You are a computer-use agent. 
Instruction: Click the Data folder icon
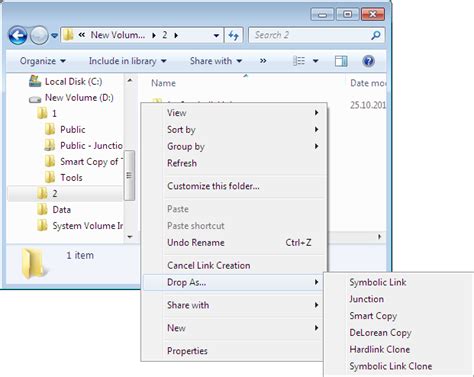point(42,209)
